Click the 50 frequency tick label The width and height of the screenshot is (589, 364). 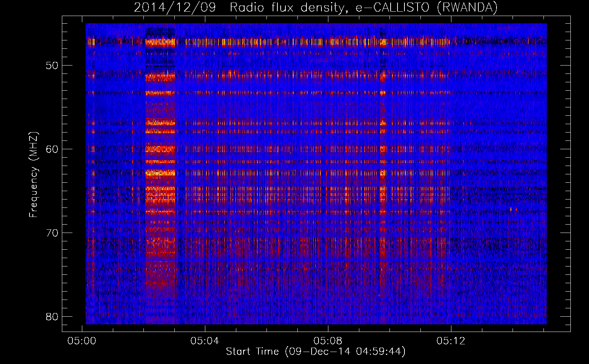(x=52, y=66)
